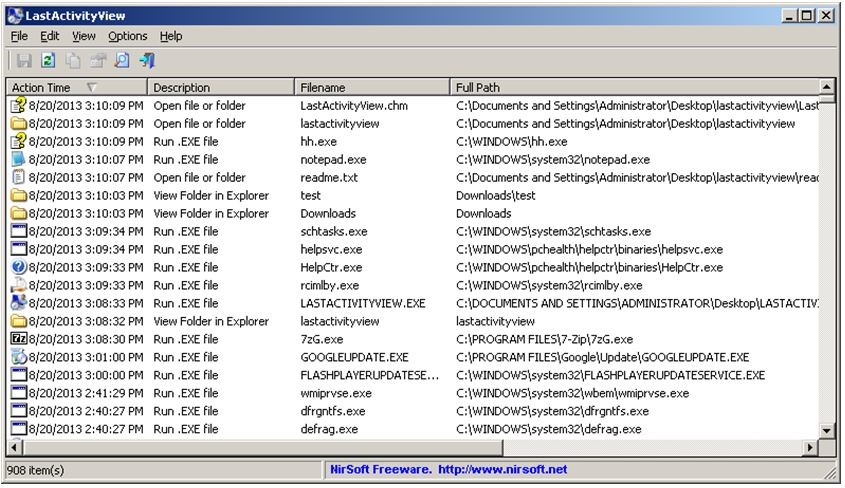The height and width of the screenshot is (488, 845).
Task: Select the wmiprvse.exe filename cell
Action: [x=336, y=393]
